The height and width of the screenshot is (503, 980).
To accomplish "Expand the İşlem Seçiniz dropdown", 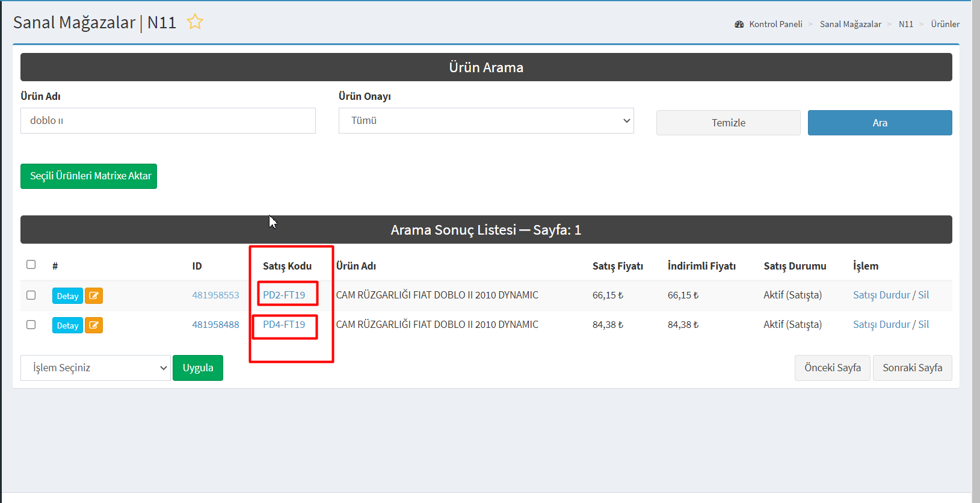I will coord(96,368).
